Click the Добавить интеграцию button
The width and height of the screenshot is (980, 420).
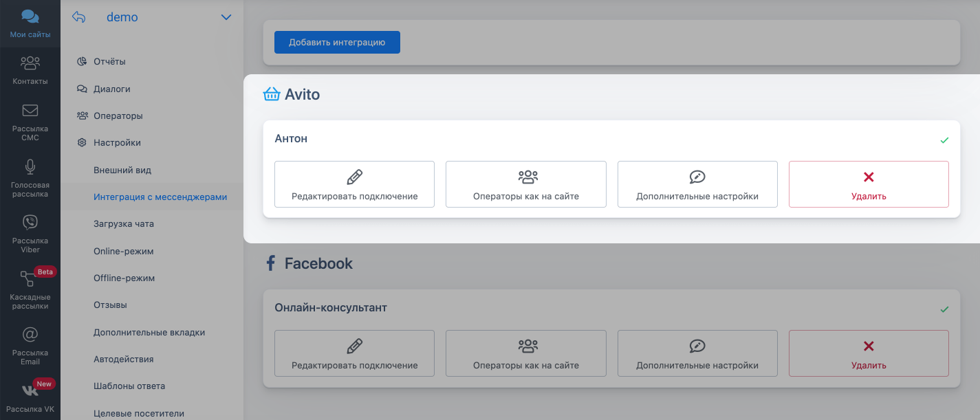337,42
